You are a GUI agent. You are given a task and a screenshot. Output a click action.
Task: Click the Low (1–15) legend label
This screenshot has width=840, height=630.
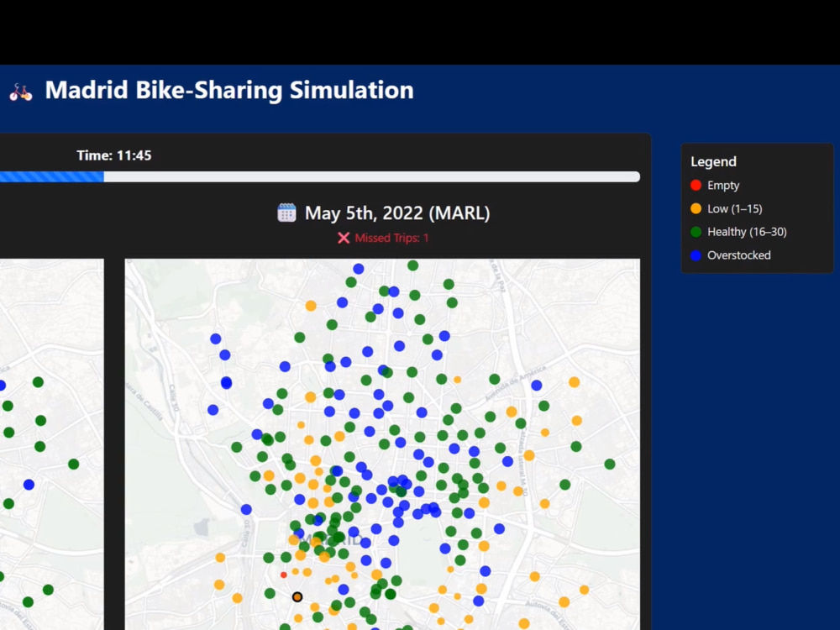coord(734,209)
